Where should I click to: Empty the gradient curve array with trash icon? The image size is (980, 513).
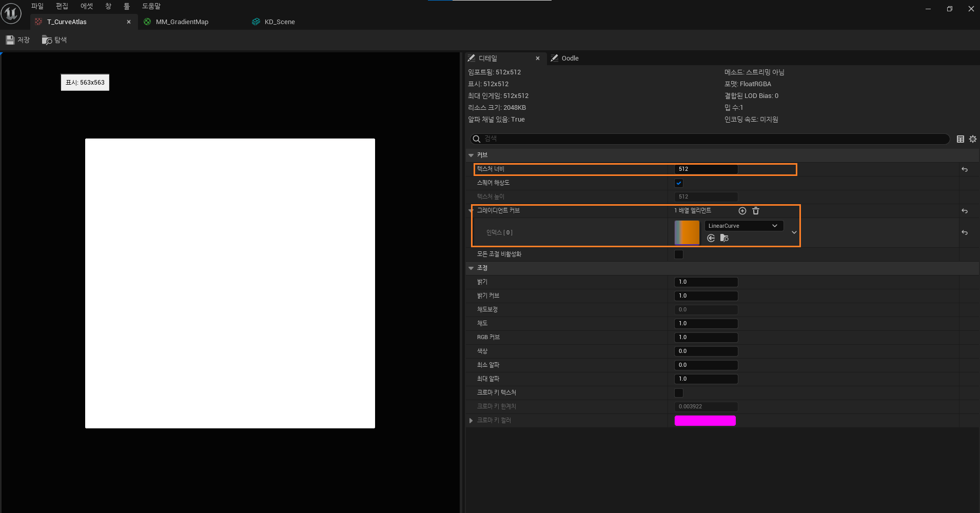coord(756,211)
